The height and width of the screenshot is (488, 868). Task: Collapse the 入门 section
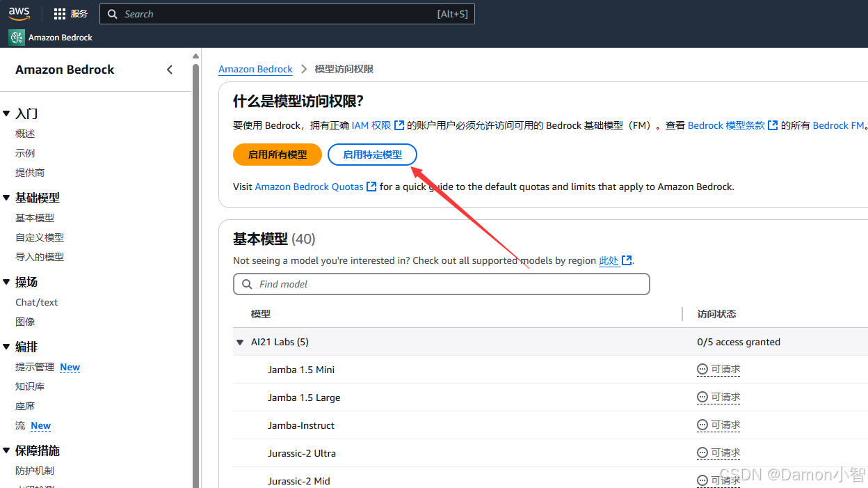click(6, 113)
